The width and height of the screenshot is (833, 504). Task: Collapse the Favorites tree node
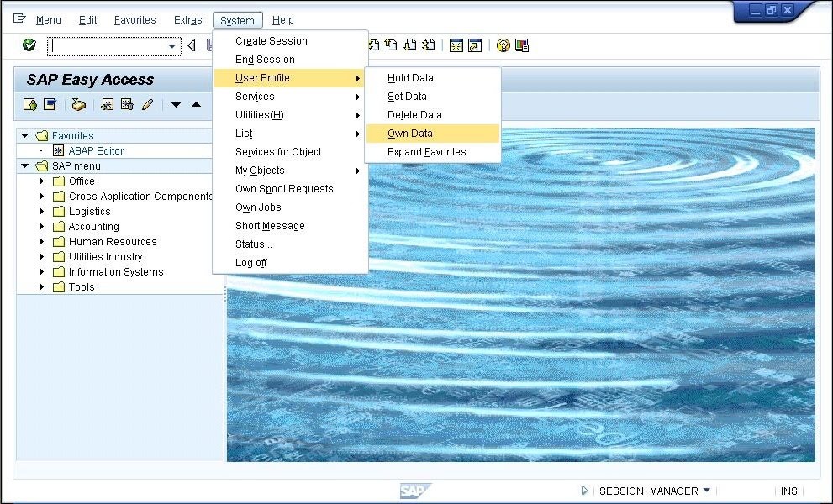[x=24, y=135]
